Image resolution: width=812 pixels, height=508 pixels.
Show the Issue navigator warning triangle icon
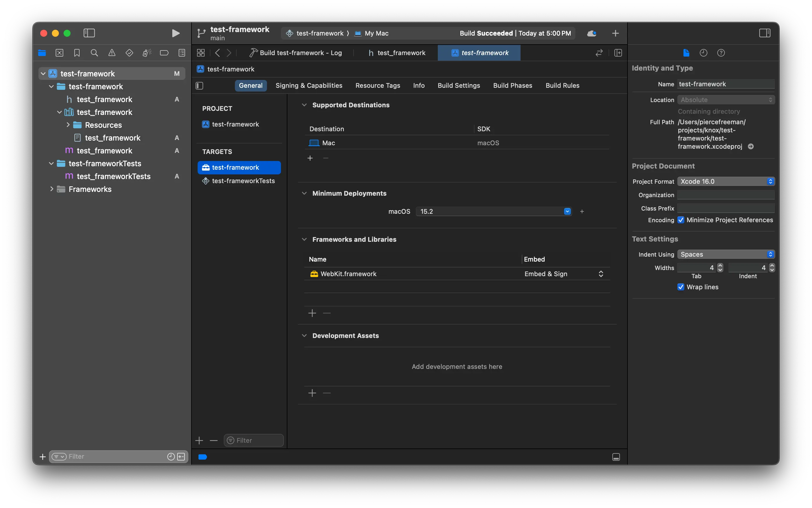pos(112,53)
